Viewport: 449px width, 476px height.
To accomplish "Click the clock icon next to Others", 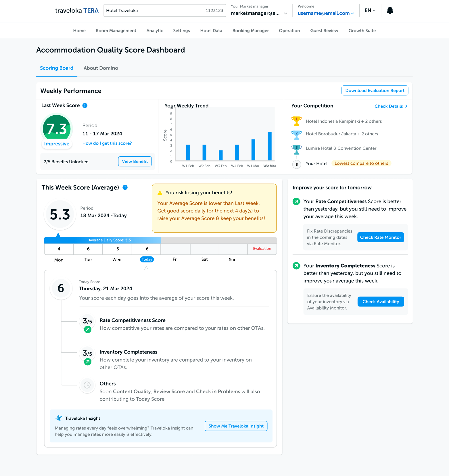I will pyautogui.click(x=87, y=385).
